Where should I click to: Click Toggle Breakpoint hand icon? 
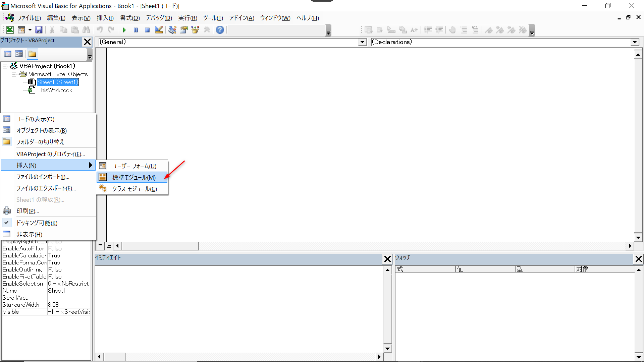click(452, 30)
